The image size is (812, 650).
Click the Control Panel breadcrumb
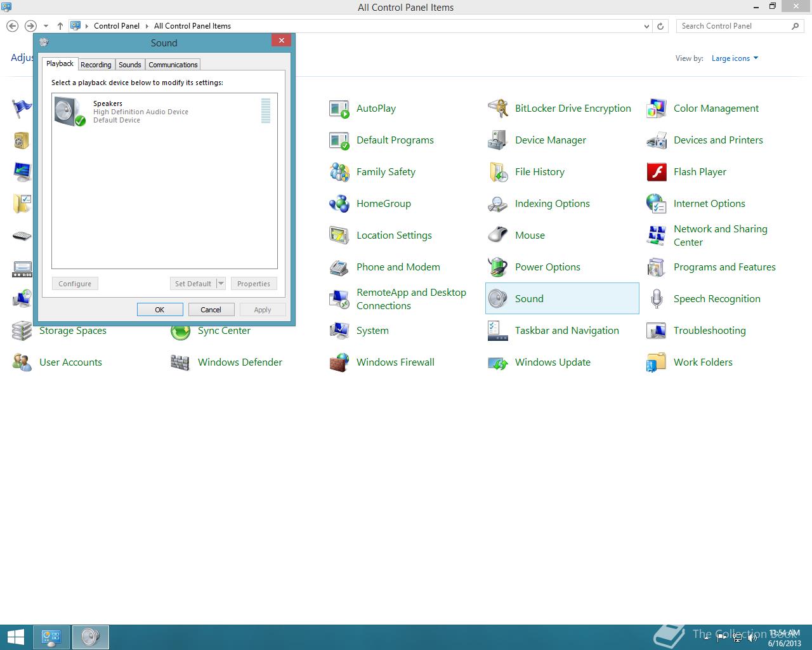tap(117, 26)
